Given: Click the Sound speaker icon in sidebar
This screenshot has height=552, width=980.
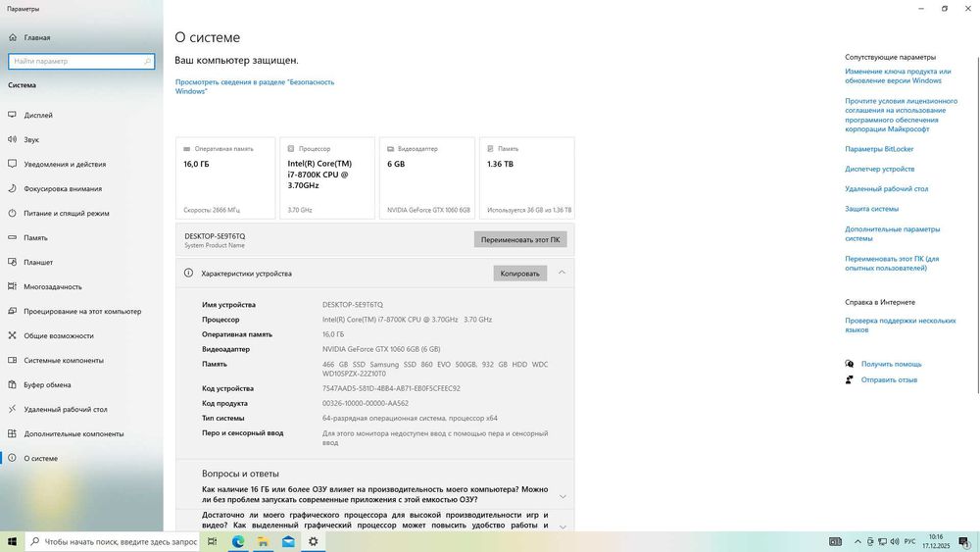Looking at the screenshot, I should point(12,139).
